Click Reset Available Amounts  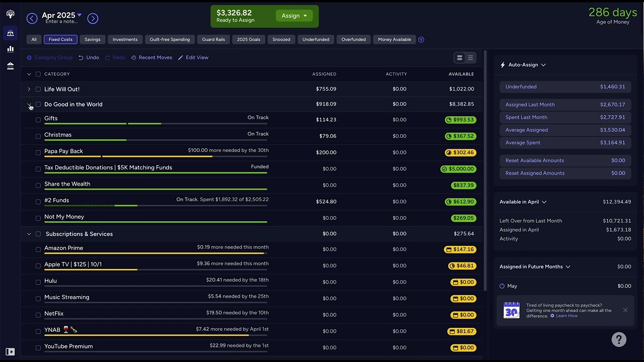[565, 160]
